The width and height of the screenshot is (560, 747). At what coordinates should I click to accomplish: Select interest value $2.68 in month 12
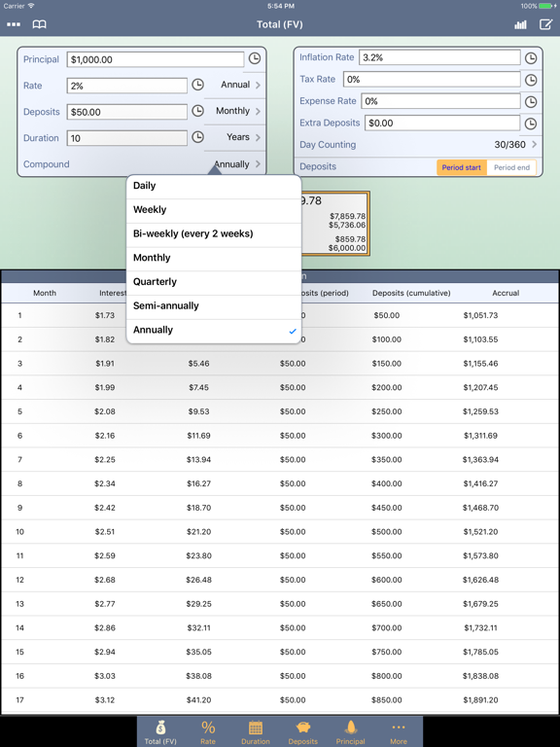pos(104,580)
